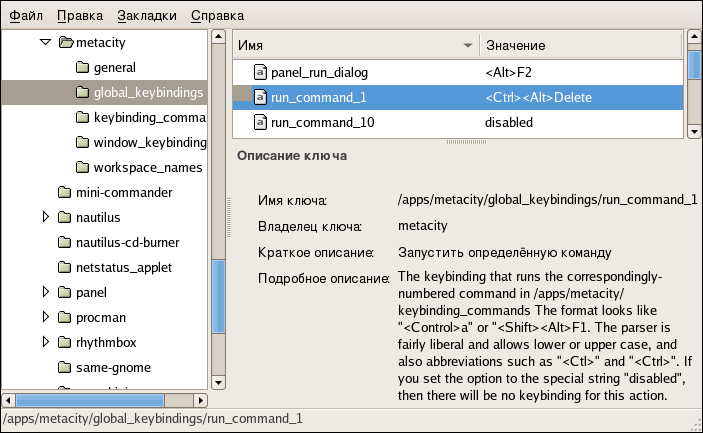Click the folder icon beside nautilus-cd-burner

point(65,242)
